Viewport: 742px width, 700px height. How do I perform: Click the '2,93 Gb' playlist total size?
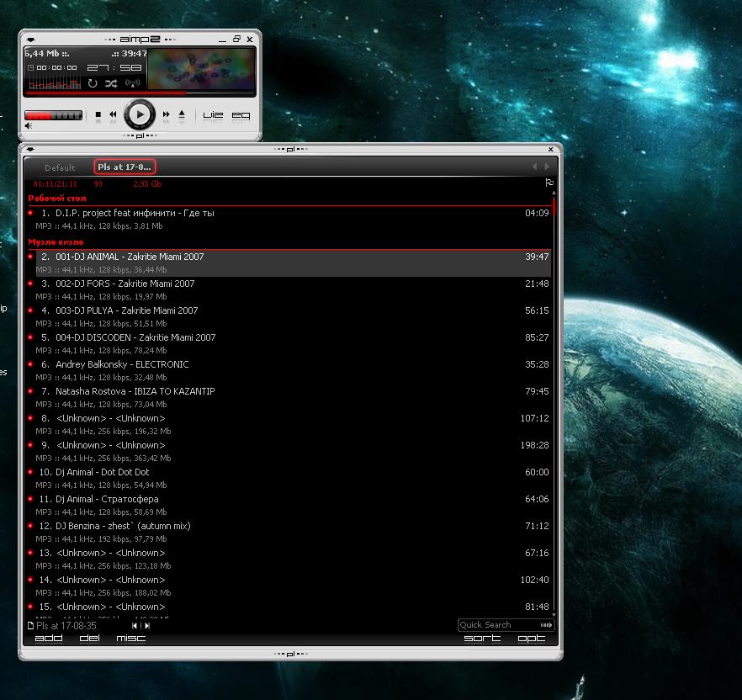coord(147,183)
